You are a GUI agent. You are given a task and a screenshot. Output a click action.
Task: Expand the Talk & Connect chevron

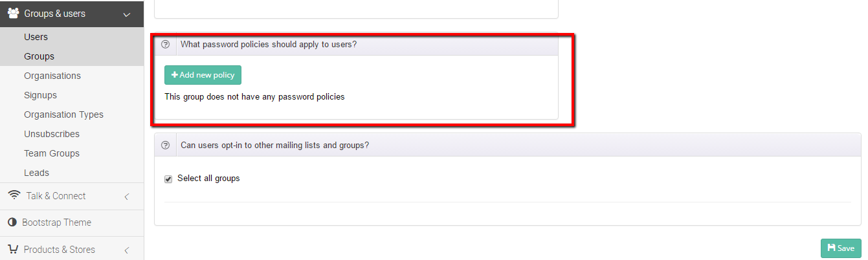(x=127, y=197)
